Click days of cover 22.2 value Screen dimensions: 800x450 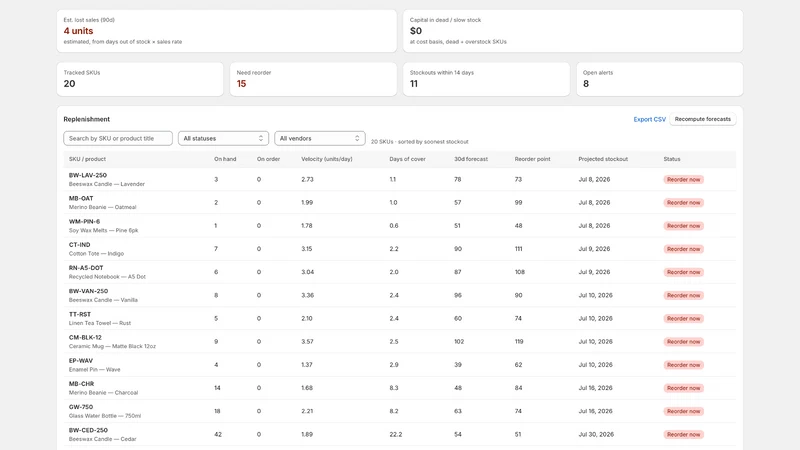pos(395,435)
